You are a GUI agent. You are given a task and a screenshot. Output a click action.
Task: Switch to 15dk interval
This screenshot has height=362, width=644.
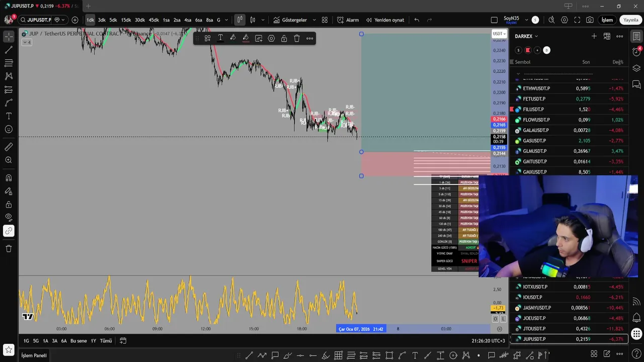point(126,20)
